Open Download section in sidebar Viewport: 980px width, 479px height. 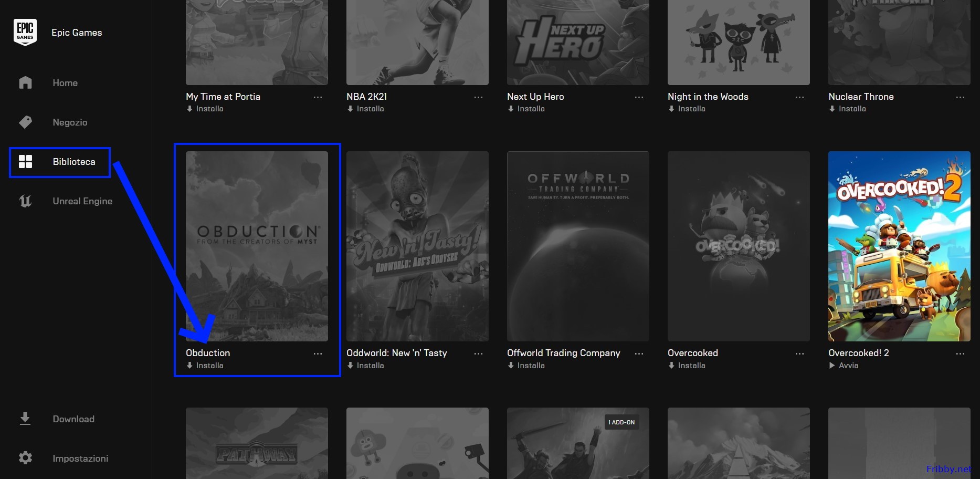[x=73, y=419]
